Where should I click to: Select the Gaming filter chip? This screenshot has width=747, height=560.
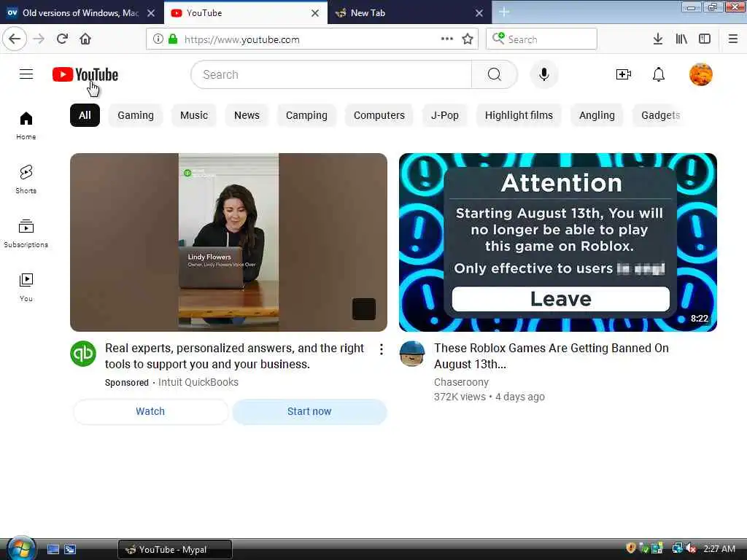[136, 115]
